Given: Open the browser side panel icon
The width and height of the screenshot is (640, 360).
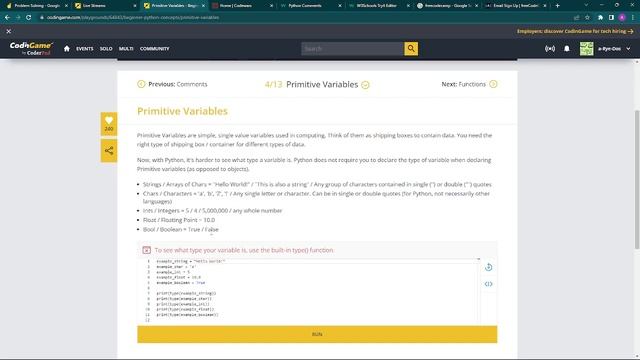Looking at the screenshot, I should click(x=611, y=18).
